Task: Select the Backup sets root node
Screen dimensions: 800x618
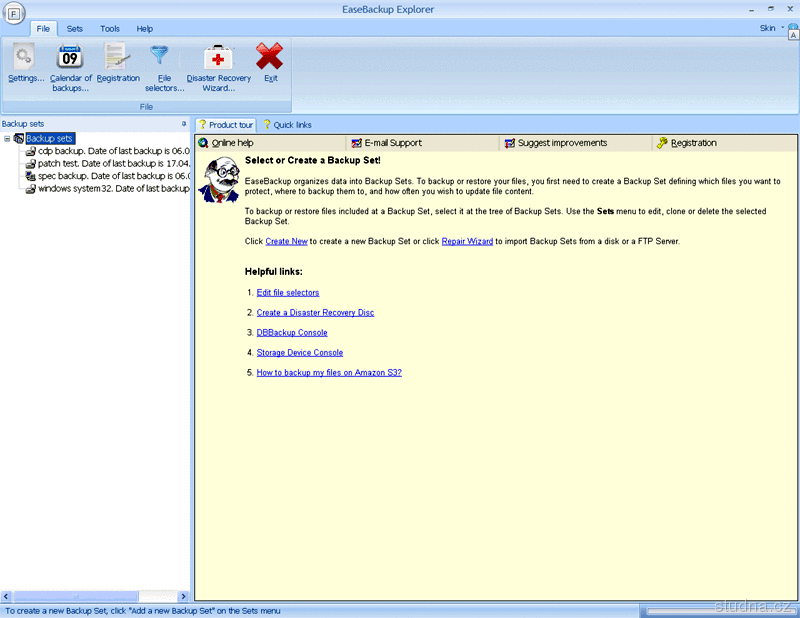Action: click(49, 138)
